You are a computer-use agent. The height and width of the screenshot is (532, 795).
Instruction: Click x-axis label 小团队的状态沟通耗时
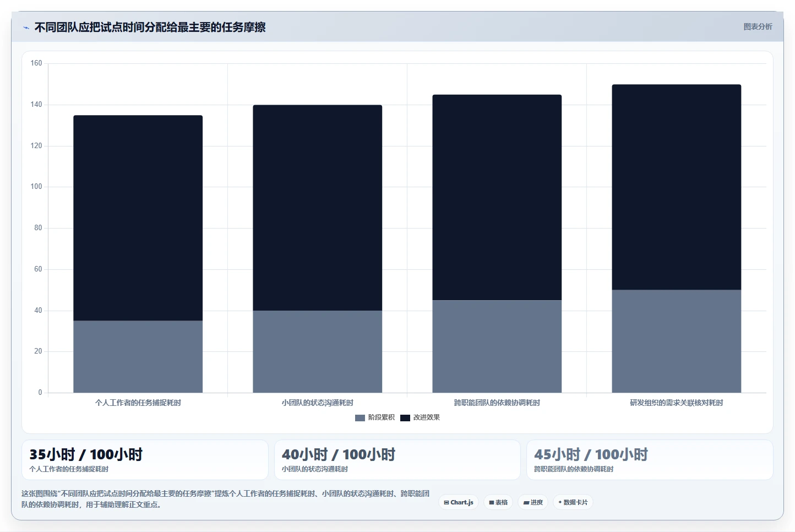(318, 403)
